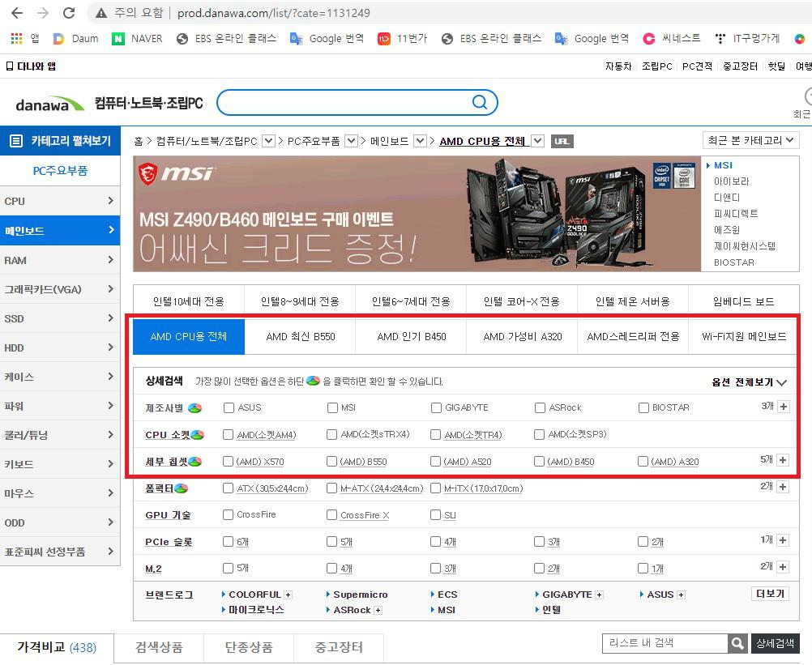Select the 인텔10세대 전용 tab
Viewport: 812px width, 665px height.
pos(189,301)
